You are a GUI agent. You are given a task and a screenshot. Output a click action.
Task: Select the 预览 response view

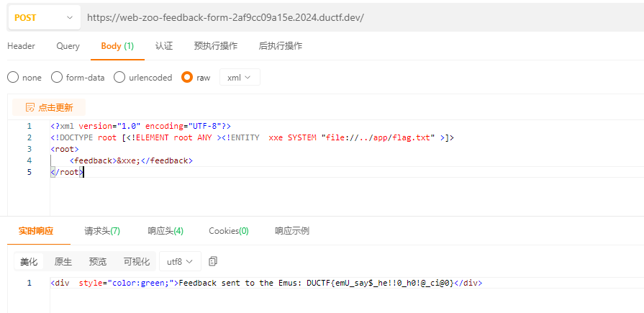[97, 262]
